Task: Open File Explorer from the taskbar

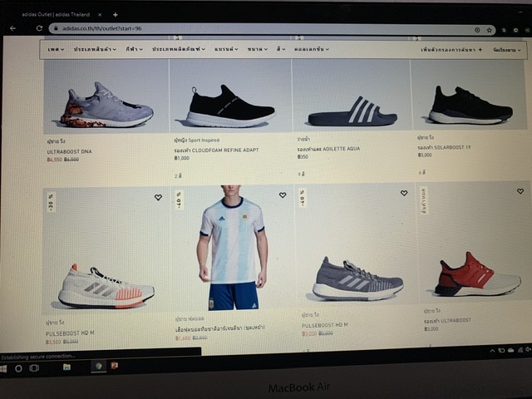Action: [x=66, y=367]
